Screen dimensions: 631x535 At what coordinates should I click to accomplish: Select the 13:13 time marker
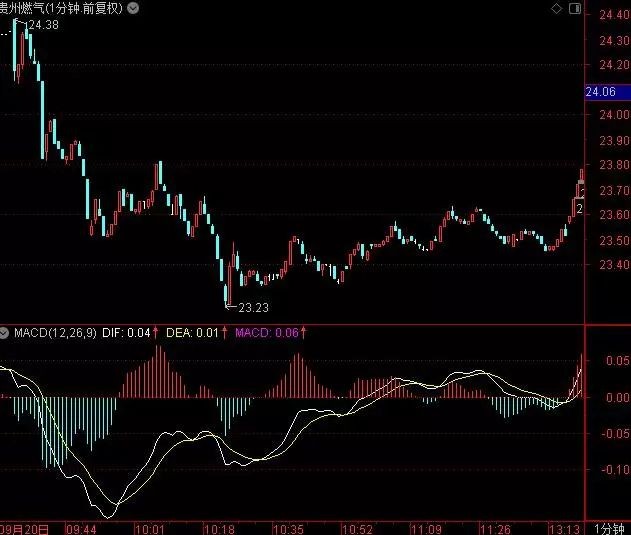pos(564,529)
